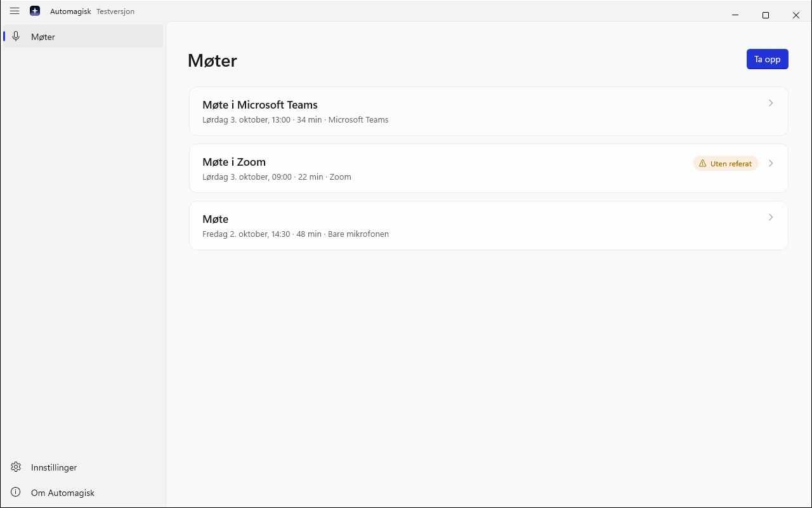The width and height of the screenshot is (812, 508).
Task: Close the Automagisk window
Action: coord(796,15)
